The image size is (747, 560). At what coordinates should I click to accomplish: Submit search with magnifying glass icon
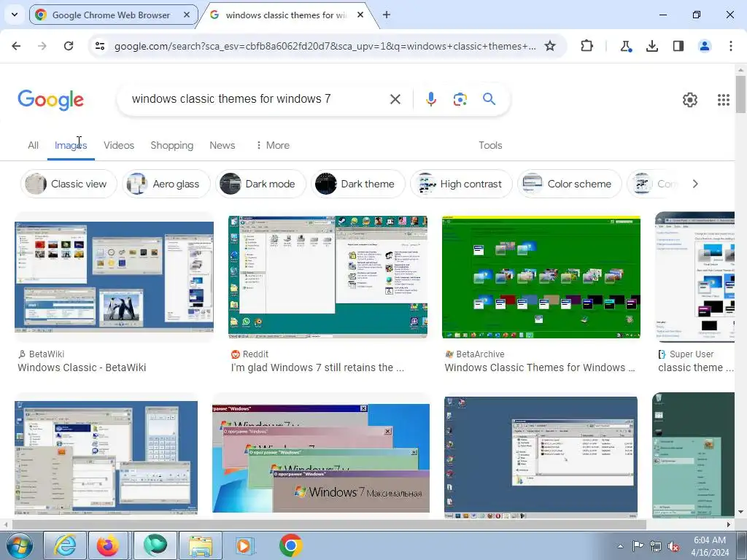489,98
